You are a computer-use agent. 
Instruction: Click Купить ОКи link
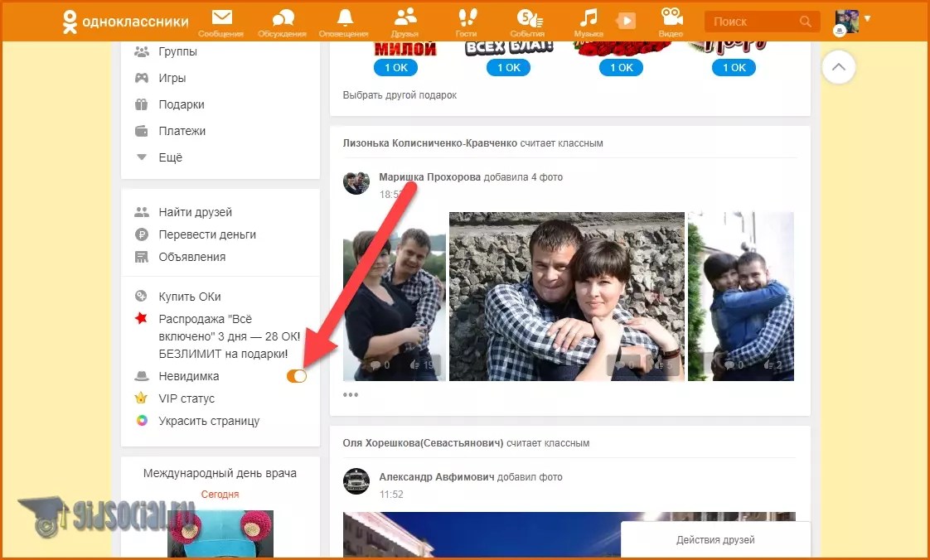pyautogui.click(x=190, y=297)
